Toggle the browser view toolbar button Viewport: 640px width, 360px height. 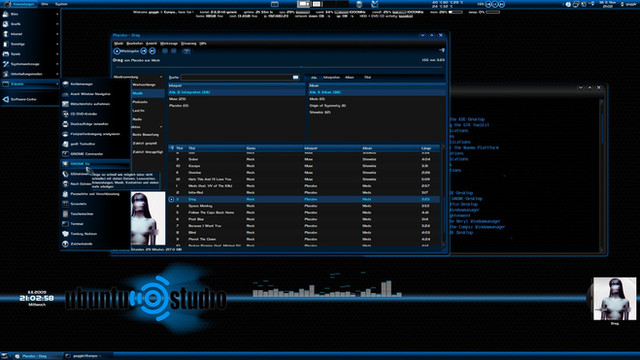click(187, 51)
